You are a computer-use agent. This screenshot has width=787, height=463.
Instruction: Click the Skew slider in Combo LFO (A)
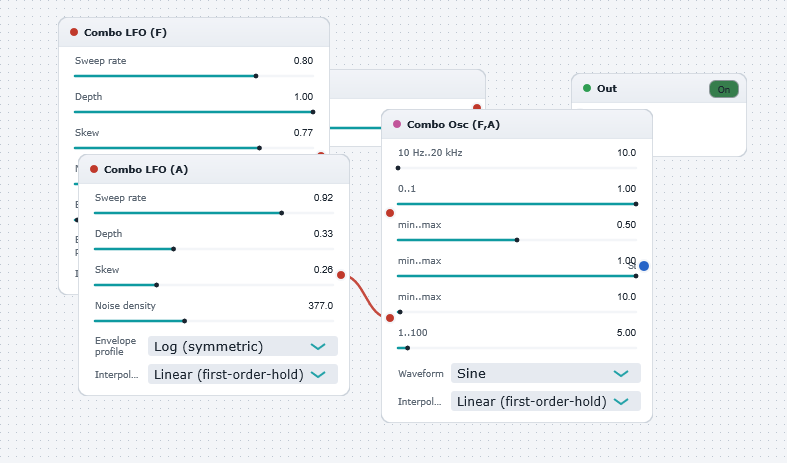214,285
